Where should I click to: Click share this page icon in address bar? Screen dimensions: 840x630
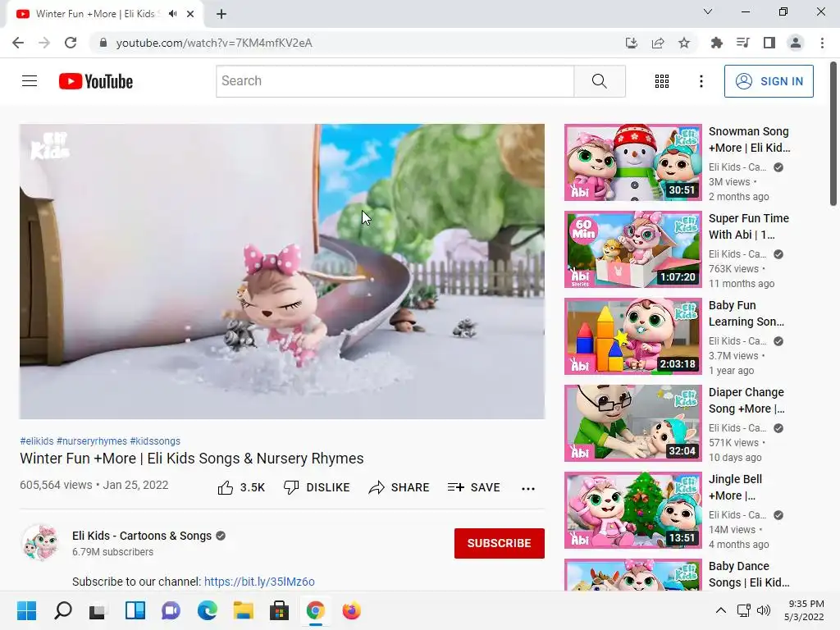coord(658,43)
